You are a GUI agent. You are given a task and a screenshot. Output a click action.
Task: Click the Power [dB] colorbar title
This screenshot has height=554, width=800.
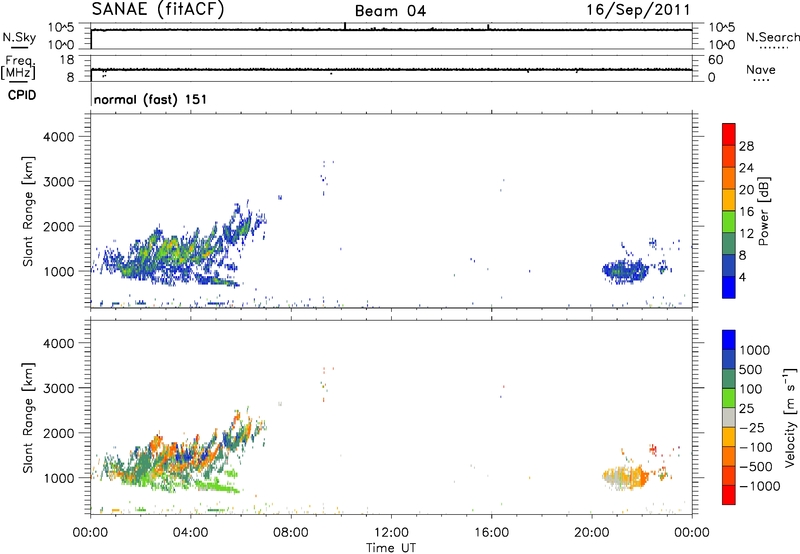click(x=763, y=211)
